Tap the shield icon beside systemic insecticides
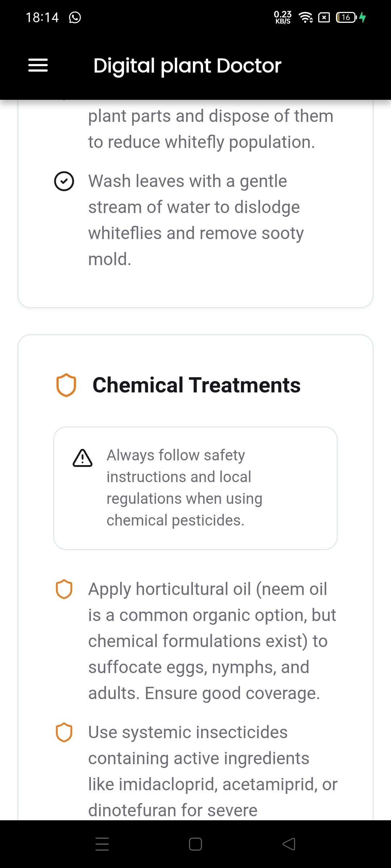The image size is (391, 868). (x=64, y=732)
